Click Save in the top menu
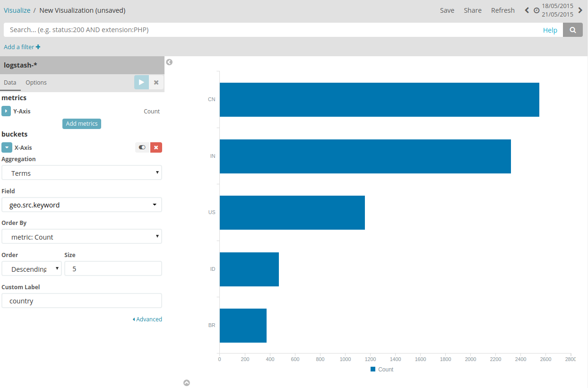The width and height of the screenshot is (588, 388). coord(447,10)
